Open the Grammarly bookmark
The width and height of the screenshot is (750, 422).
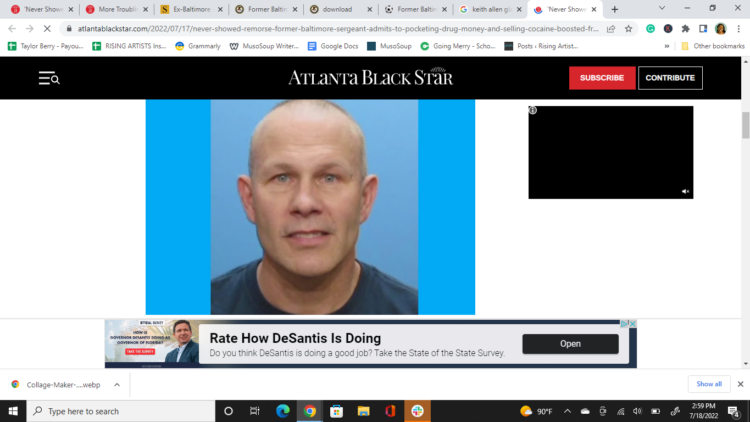[x=198, y=46]
